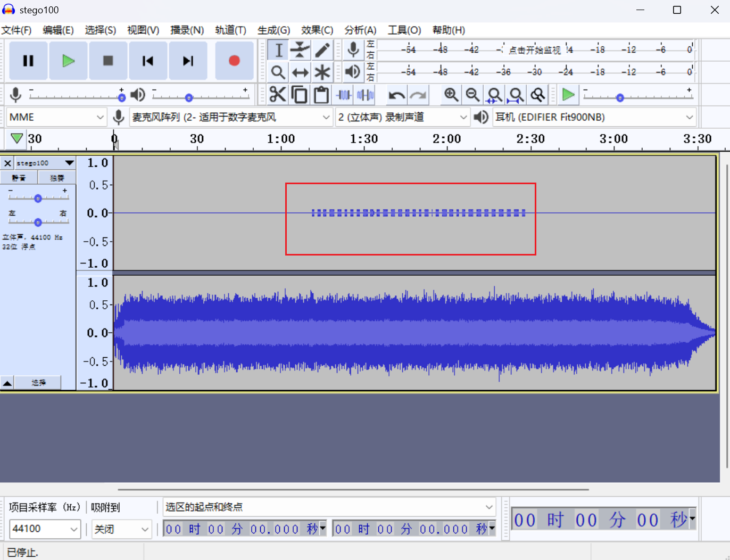Open the recording meter microphone menu

point(353,50)
